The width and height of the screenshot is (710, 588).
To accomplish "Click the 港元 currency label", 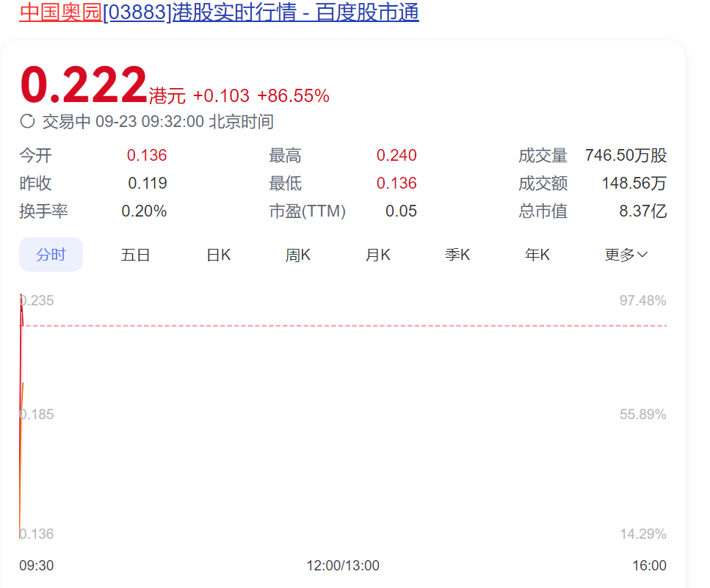I will pos(167,96).
